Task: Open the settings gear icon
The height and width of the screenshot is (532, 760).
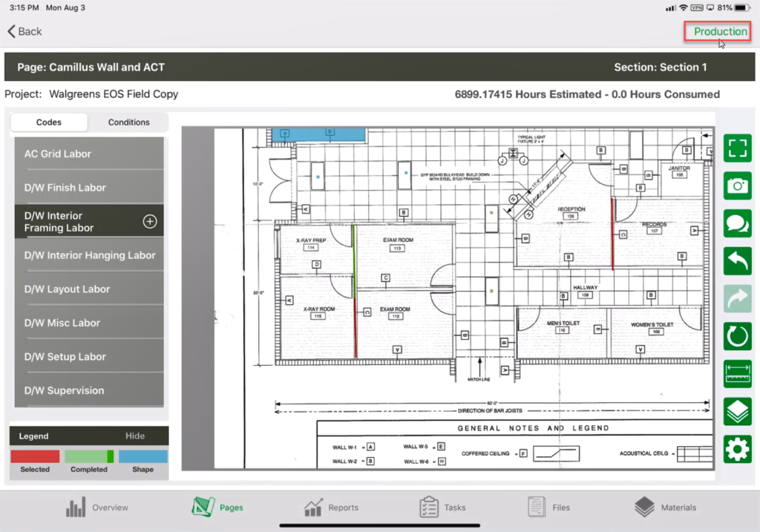Action: coord(737,450)
